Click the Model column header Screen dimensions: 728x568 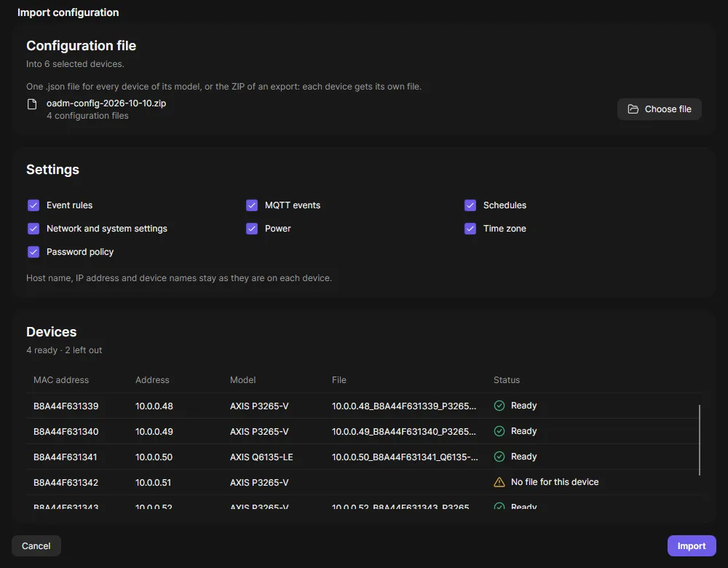click(243, 380)
